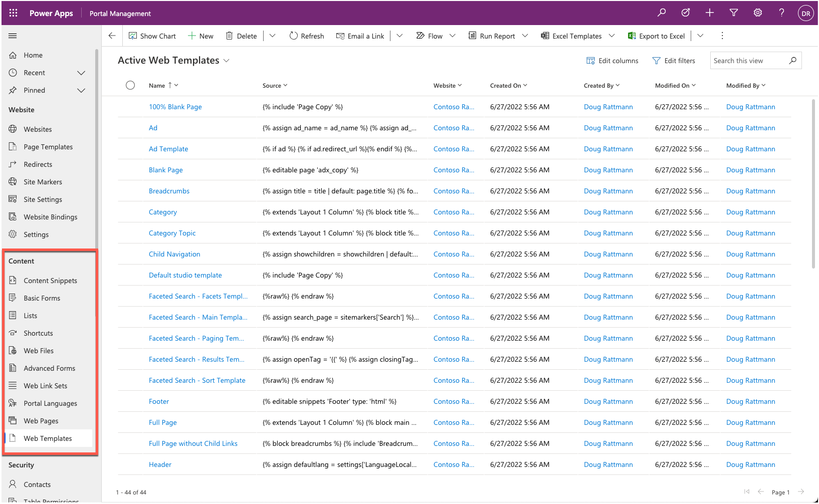Open the Source column header menu
This screenshot has width=819, height=504.
pos(275,86)
